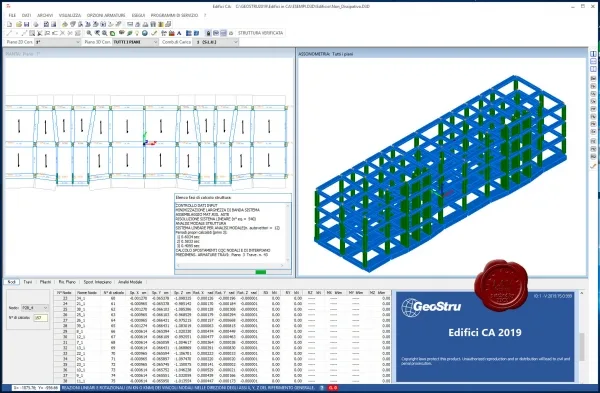Screen dimensions: 600x393
Task: Click the new file icon in toolbar
Action: pos(10,24)
